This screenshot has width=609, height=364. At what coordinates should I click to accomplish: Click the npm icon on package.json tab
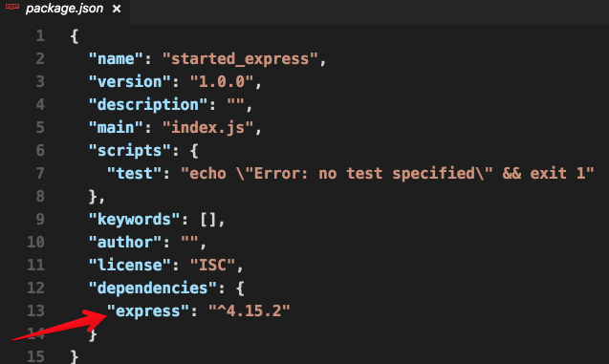tap(12, 7)
